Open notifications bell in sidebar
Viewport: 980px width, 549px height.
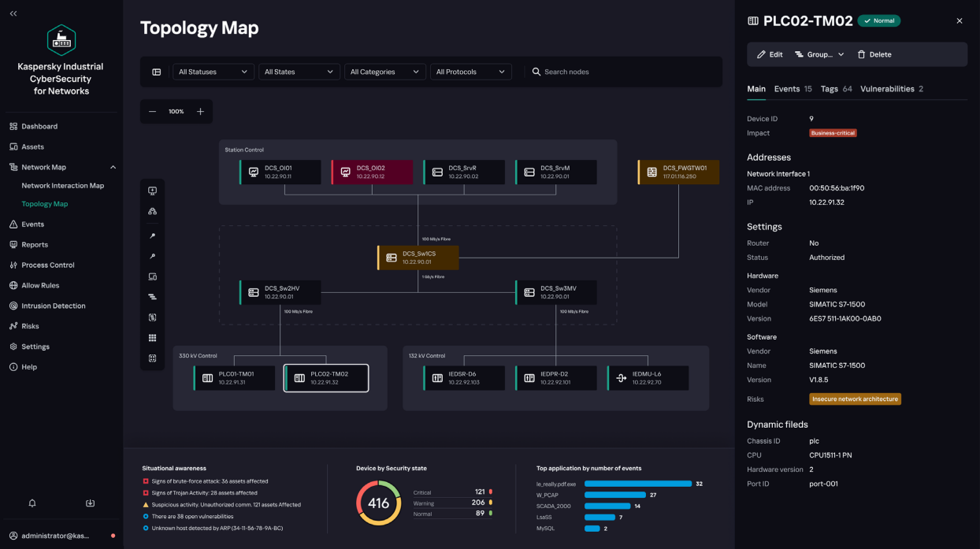click(32, 503)
